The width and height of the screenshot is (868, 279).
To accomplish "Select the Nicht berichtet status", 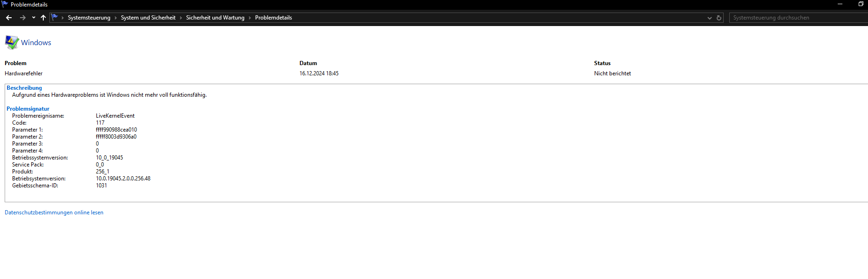I will (612, 73).
